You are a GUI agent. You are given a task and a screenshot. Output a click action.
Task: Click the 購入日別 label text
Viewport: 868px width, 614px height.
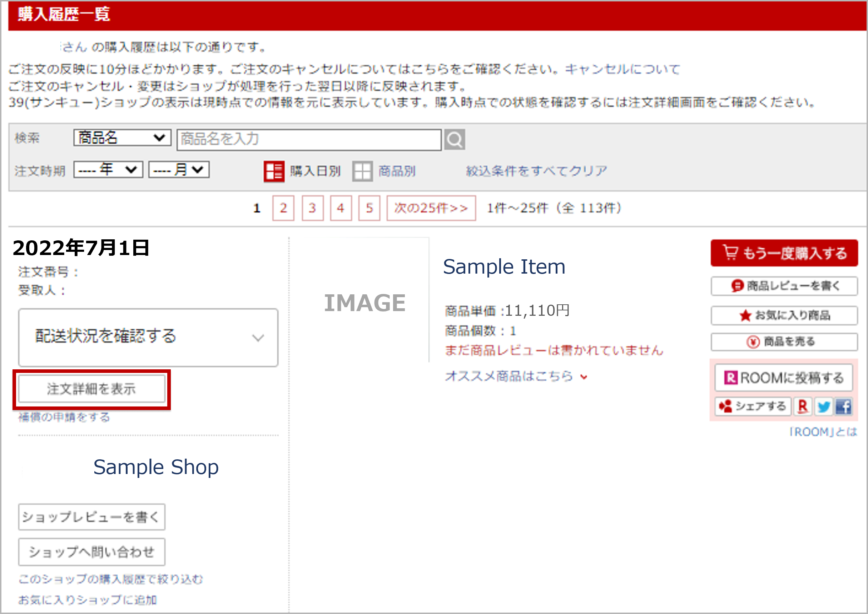315,171
